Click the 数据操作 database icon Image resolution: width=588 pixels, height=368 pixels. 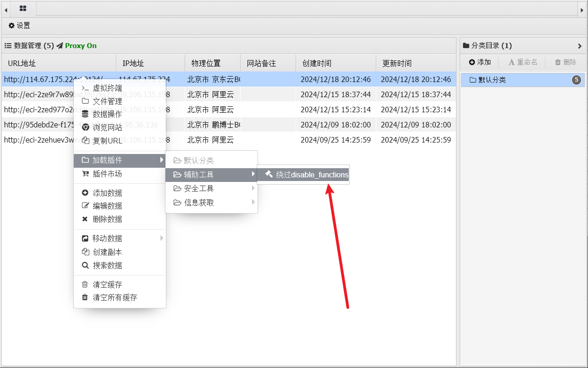click(85, 115)
